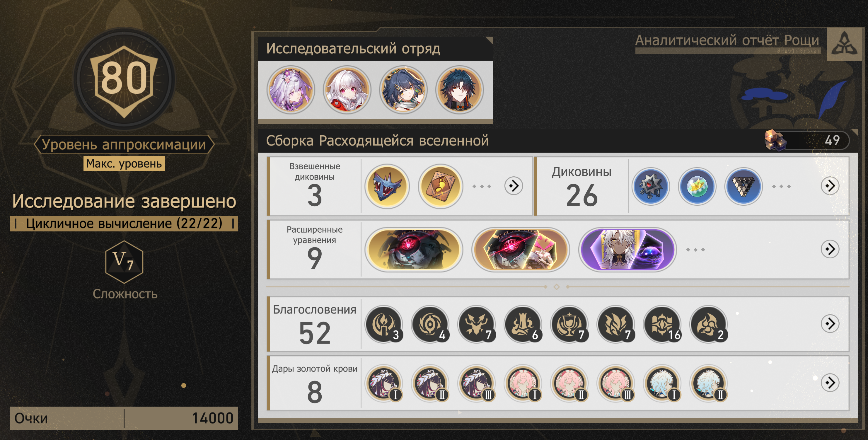
Task: Select the dark-haired male squad member portrait
Action: 460,90
